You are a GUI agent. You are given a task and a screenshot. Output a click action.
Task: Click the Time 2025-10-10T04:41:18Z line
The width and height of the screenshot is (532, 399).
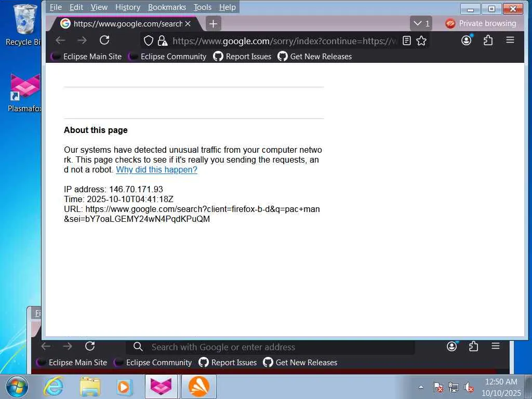119,199
